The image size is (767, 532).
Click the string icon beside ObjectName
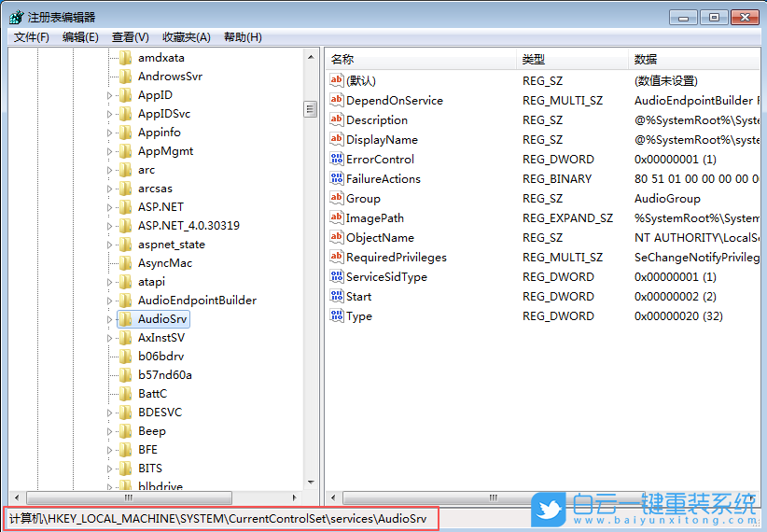pyautogui.click(x=337, y=237)
